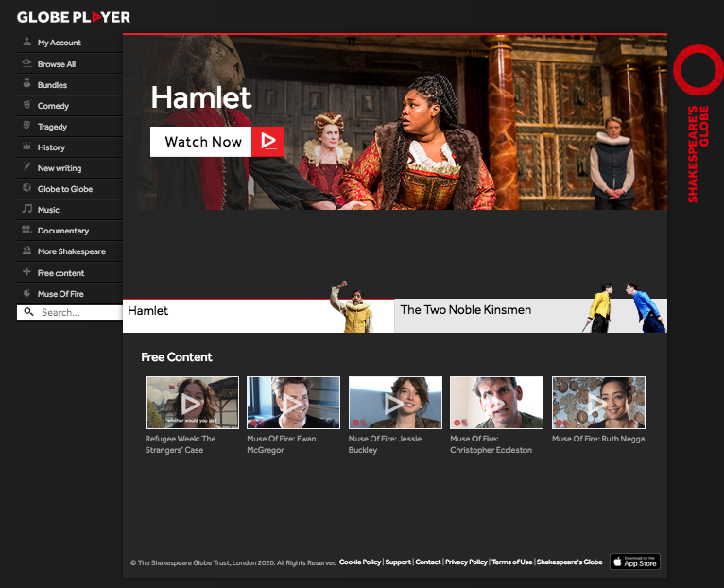Open New writing section
Image resolution: width=724 pixels, height=588 pixels.
(70, 168)
